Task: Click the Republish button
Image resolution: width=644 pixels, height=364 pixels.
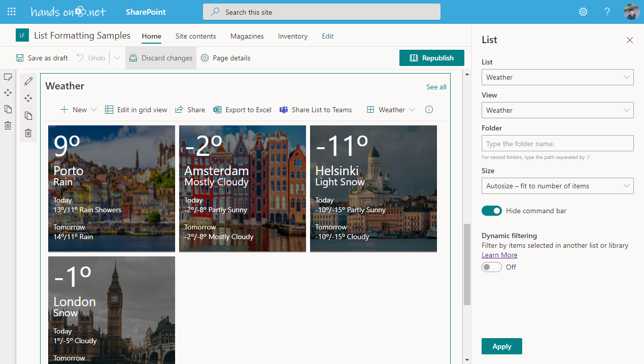Action: 432,58
